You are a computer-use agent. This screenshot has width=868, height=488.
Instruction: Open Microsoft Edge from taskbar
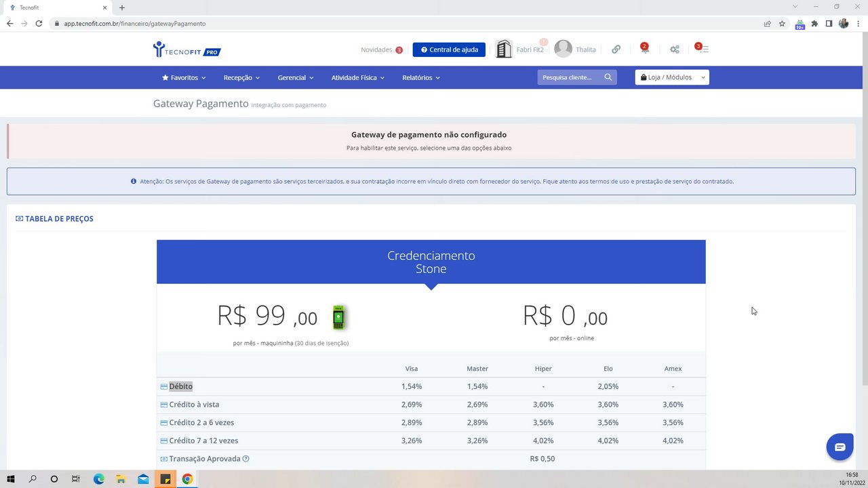pos(99,479)
